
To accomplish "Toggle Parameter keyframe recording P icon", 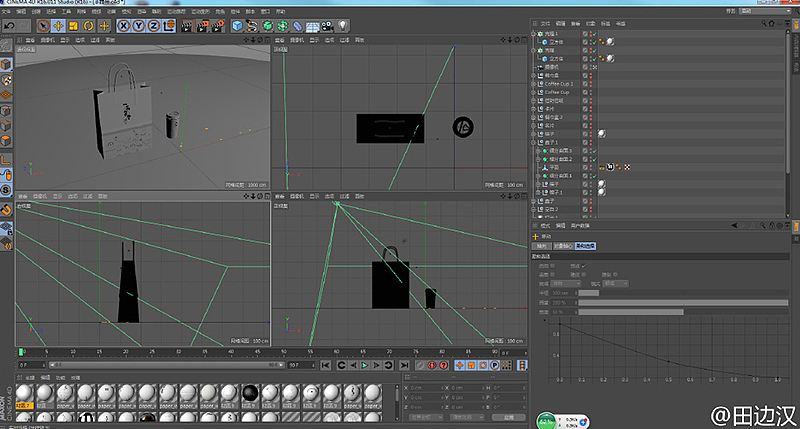I will (494, 365).
